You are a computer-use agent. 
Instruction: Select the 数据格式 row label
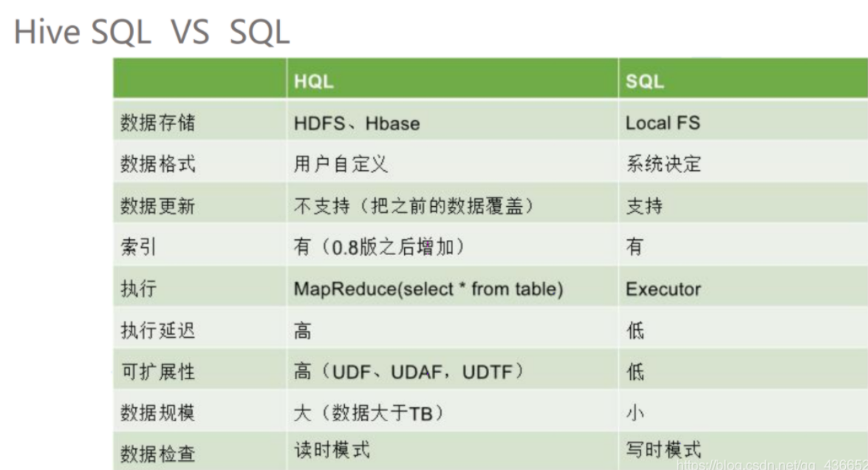(x=158, y=164)
